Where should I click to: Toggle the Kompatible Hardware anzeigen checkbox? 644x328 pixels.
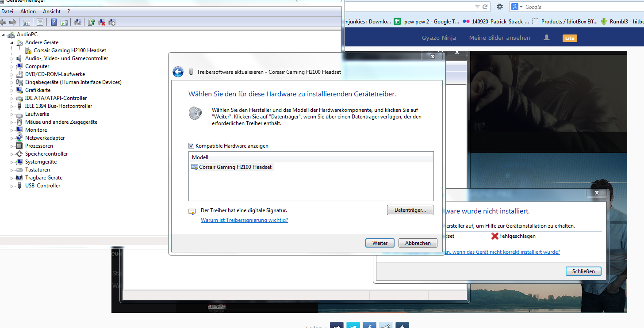(x=191, y=146)
